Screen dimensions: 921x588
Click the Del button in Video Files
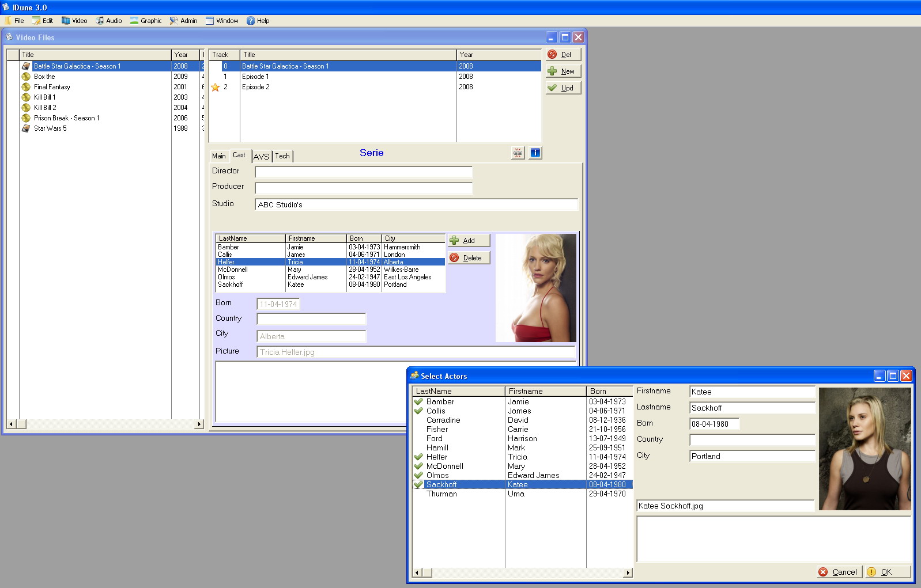point(564,55)
